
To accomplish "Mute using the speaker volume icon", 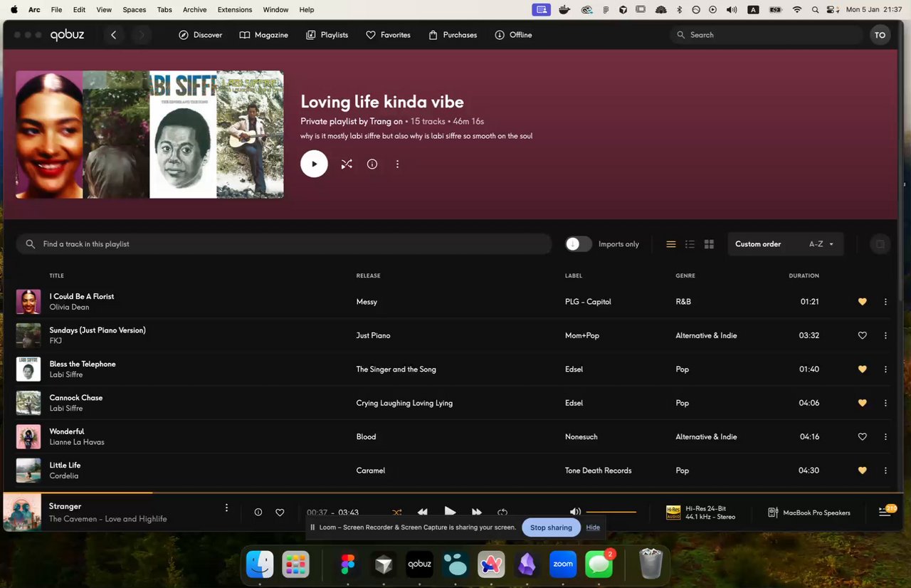I will (575, 512).
